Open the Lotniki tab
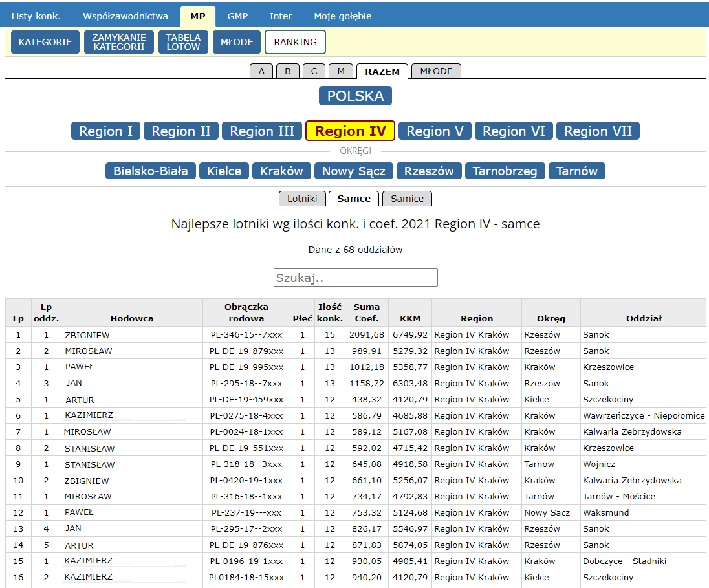This screenshot has height=588, width=709. tap(302, 199)
